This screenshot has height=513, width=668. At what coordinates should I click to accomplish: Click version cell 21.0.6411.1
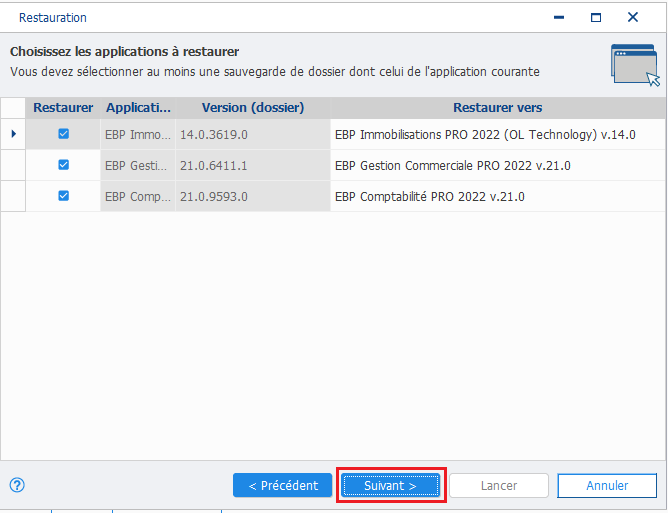point(253,165)
